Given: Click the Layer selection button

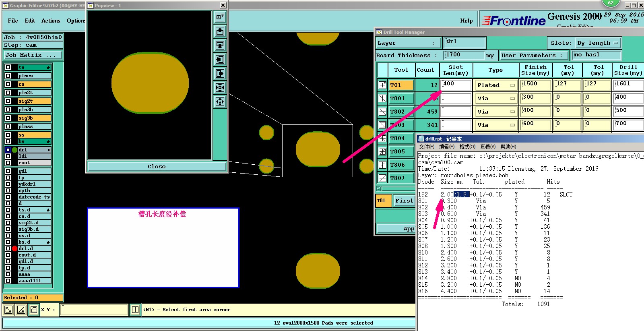Looking at the screenshot, I should (x=409, y=43).
